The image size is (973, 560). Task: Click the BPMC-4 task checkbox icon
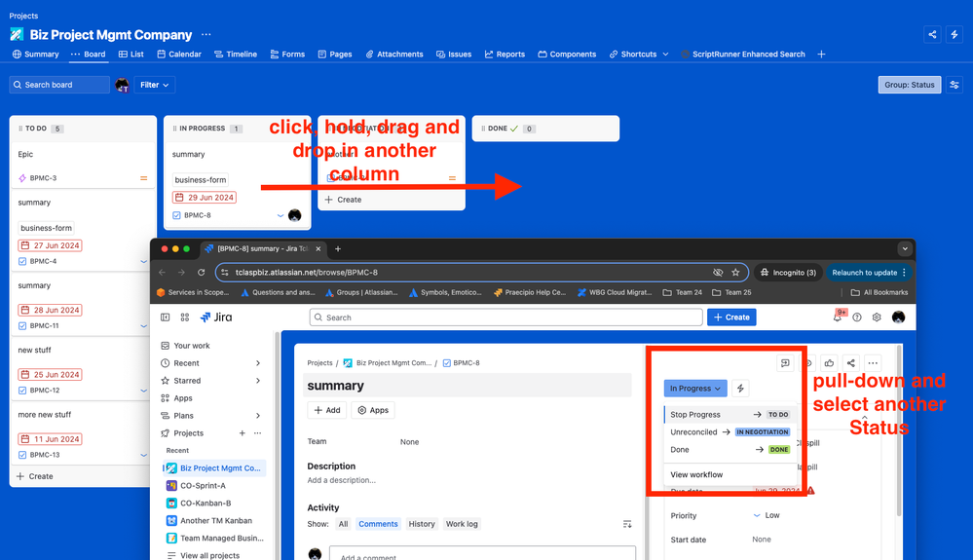22,261
